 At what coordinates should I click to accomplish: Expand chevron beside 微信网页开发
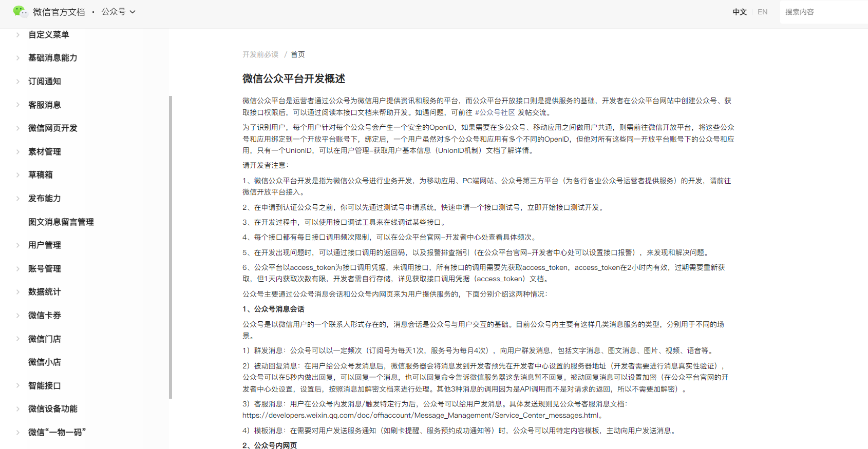coord(18,128)
